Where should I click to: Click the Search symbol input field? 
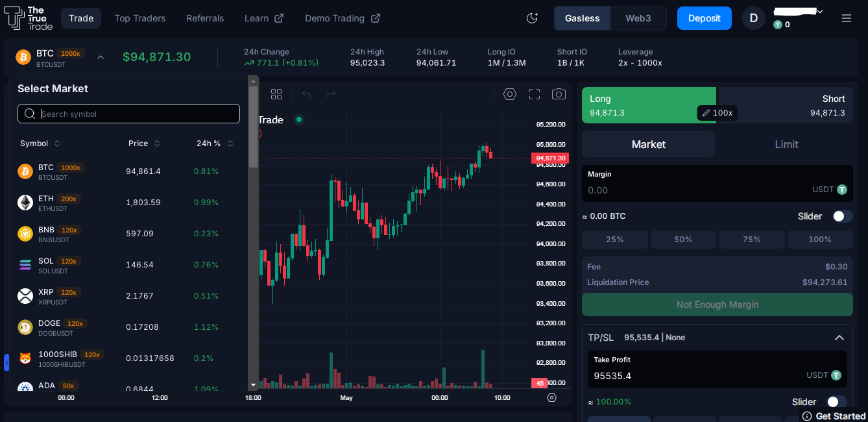click(128, 114)
